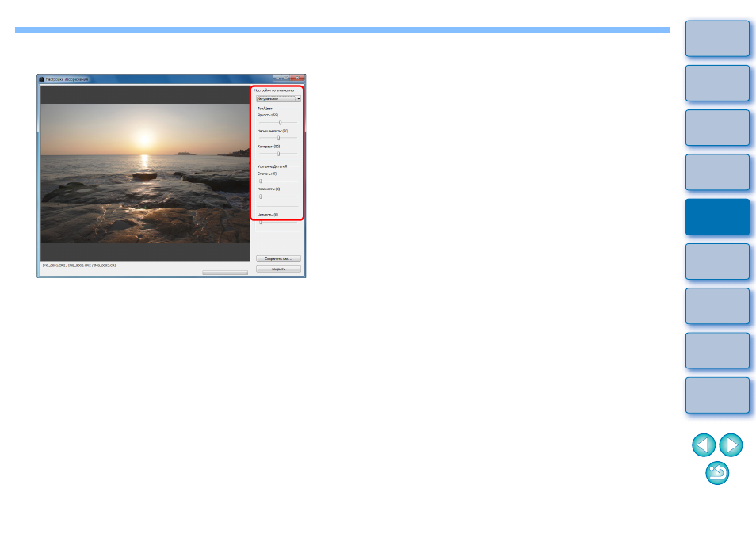Click the return-to-previous-view round icon
Image resolution: width=756 pixels, height=534 pixels.
coord(717,473)
